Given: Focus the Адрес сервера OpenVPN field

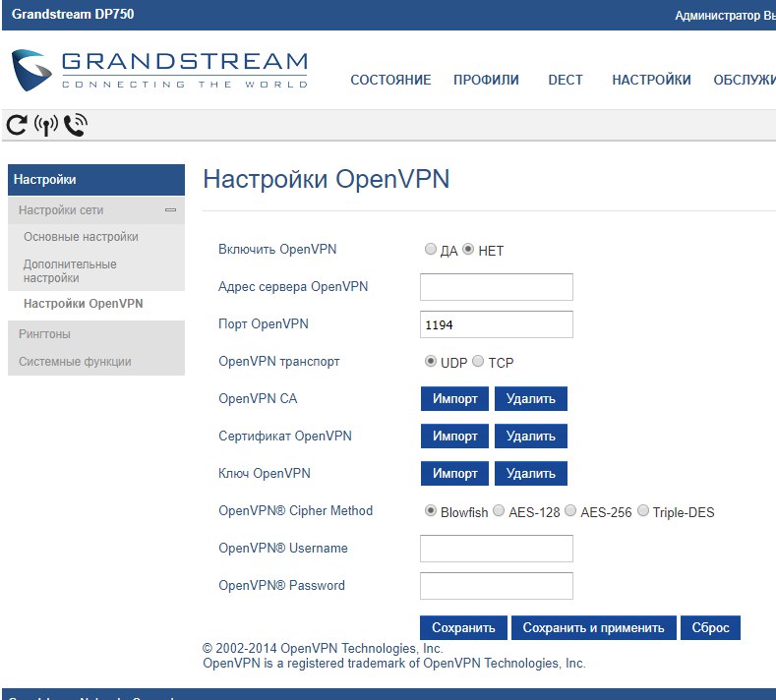Looking at the screenshot, I should coord(497,287).
